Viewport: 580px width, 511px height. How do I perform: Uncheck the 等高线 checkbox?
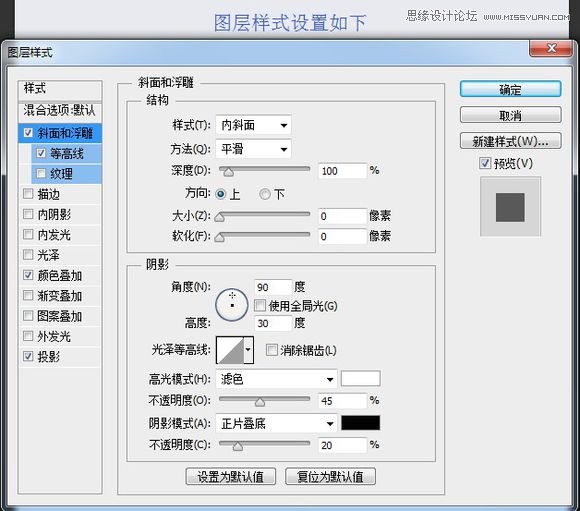[41, 153]
